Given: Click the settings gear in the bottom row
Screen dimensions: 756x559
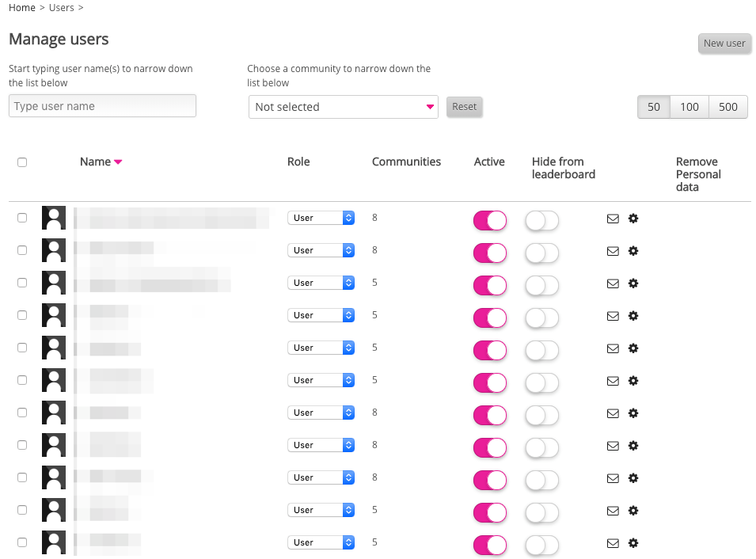Looking at the screenshot, I should tap(633, 543).
